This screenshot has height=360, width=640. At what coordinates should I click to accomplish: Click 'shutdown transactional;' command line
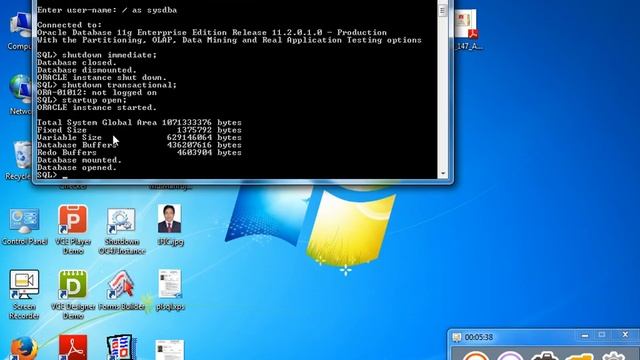point(107,85)
